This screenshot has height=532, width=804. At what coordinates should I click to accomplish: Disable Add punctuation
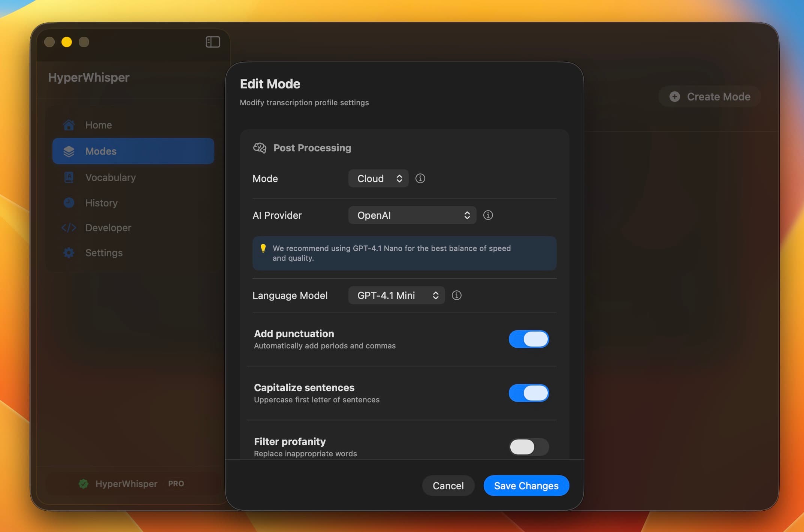pos(529,339)
